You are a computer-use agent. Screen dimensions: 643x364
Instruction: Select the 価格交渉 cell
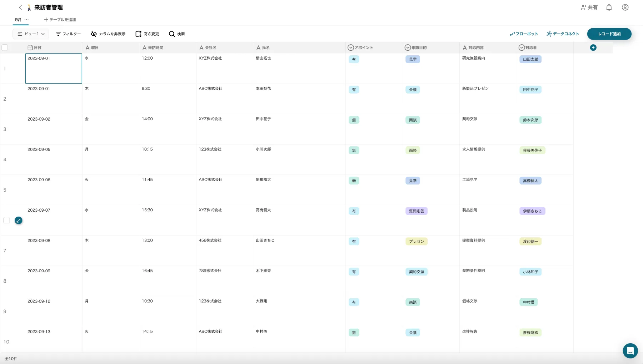pyautogui.click(x=488, y=311)
